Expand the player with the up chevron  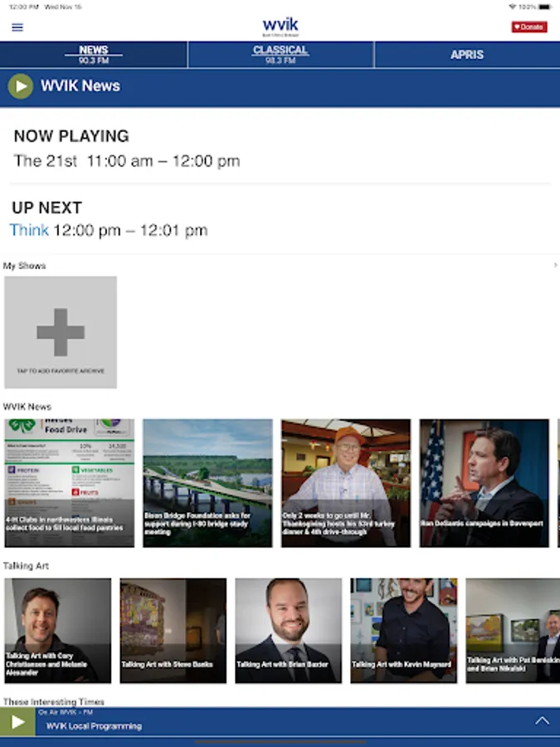click(x=542, y=720)
